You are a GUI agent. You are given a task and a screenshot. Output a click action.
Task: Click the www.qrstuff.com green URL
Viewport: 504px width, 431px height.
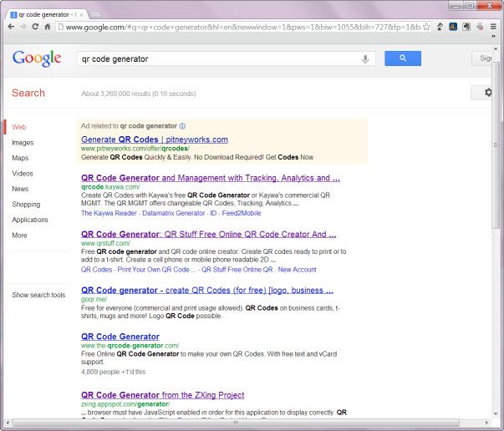[105, 243]
